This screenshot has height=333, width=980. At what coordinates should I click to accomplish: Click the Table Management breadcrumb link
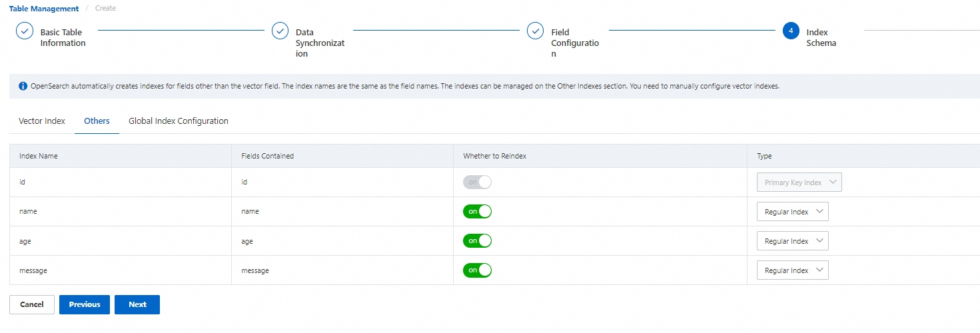[x=44, y=9]
